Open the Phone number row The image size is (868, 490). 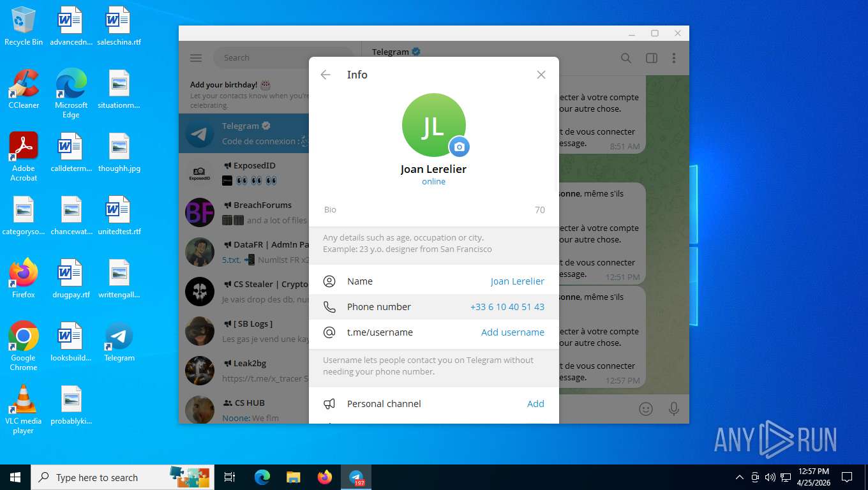tap(434, 307)
